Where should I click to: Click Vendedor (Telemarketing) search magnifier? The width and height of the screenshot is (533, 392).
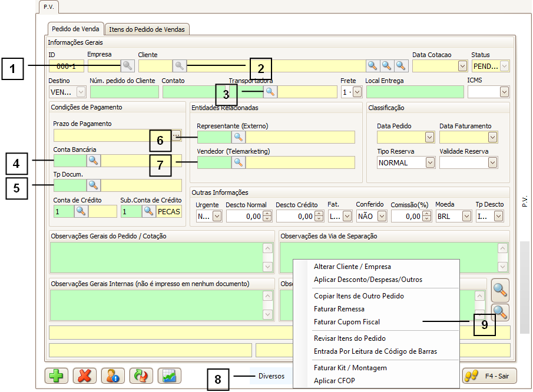[x=239, y=162]
